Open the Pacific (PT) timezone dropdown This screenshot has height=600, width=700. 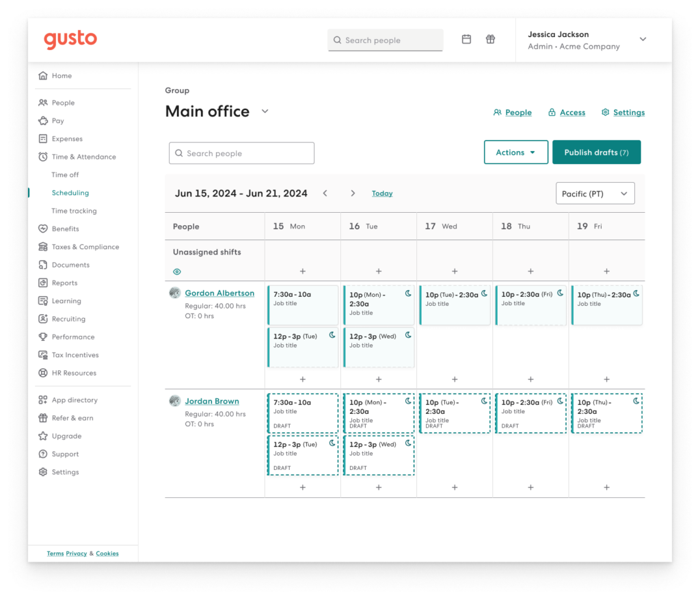[595, 194]
